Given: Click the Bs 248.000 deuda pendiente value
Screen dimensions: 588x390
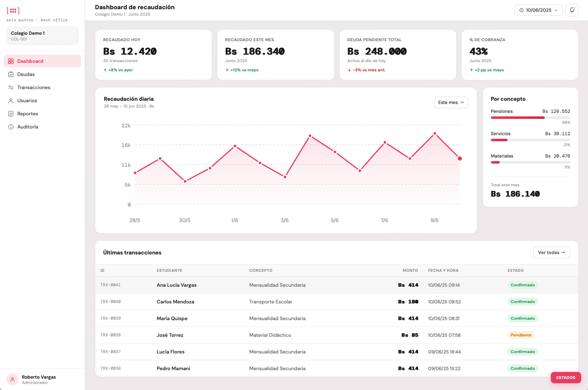Looking at the screenshot, I should (377, 51).
